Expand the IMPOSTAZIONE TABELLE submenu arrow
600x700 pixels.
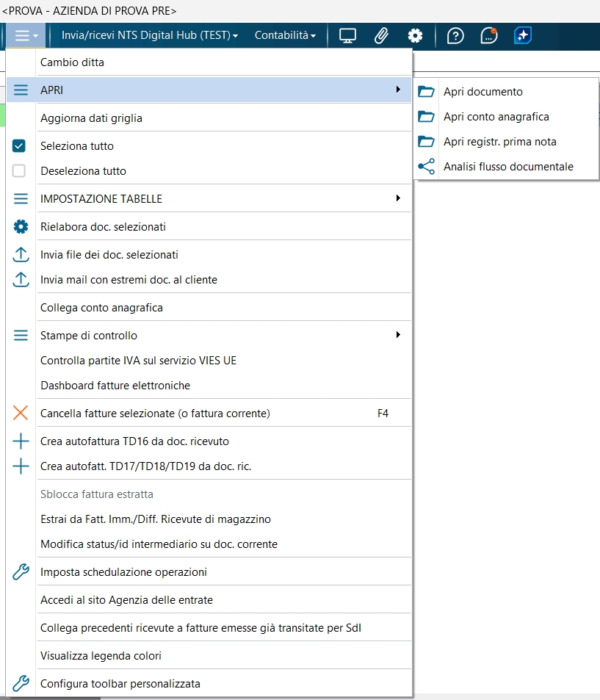tap(398, 198)
